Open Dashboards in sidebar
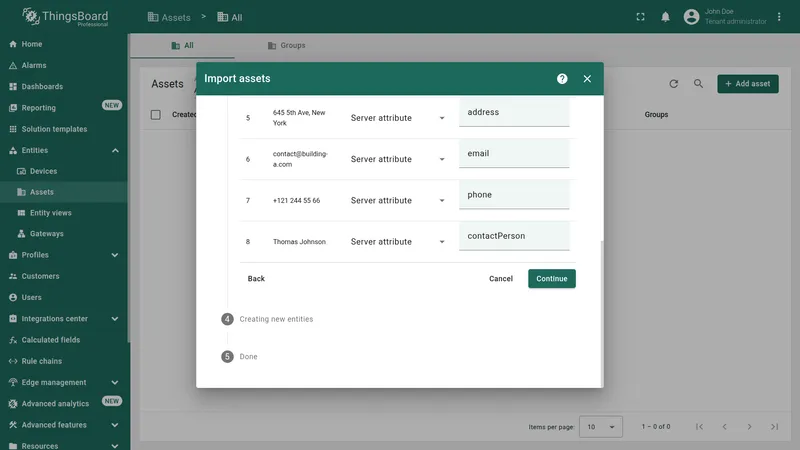The height and width of the screenshot is (450, 800). [x=64, y=87]
